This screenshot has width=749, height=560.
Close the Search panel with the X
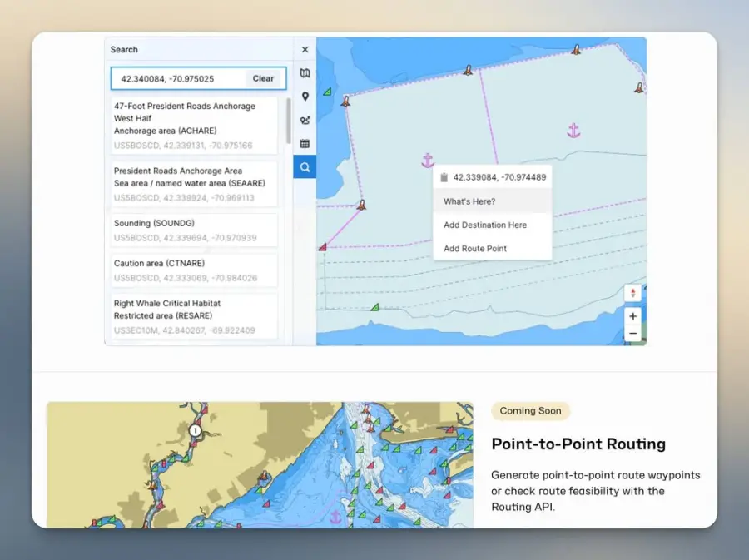(305, 50)
